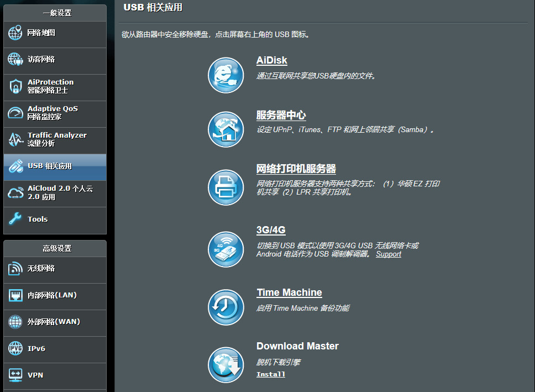Click Install link under Download Master
The width and height of the screenshot is (535, 392).
271,374
